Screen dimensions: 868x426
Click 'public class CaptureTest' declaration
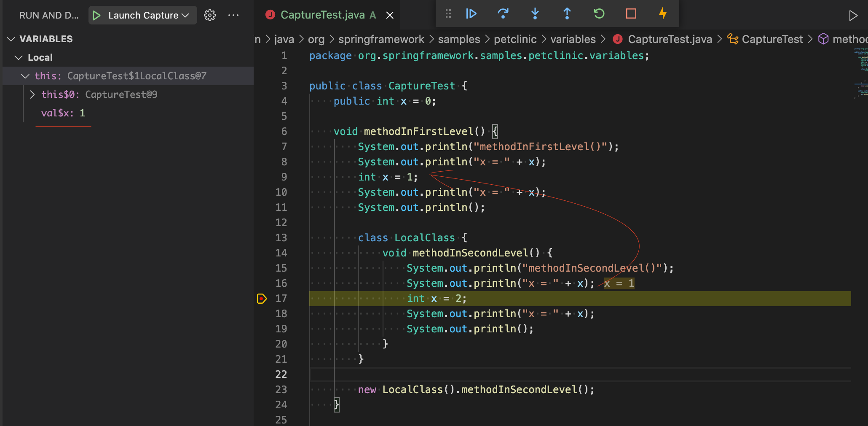click(388, 86)
